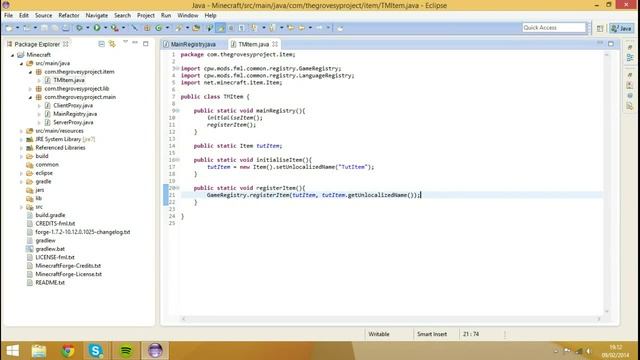Click 'Smart Insert' in status bar
The width and height of the screenshot is (640, 360).
432,334
